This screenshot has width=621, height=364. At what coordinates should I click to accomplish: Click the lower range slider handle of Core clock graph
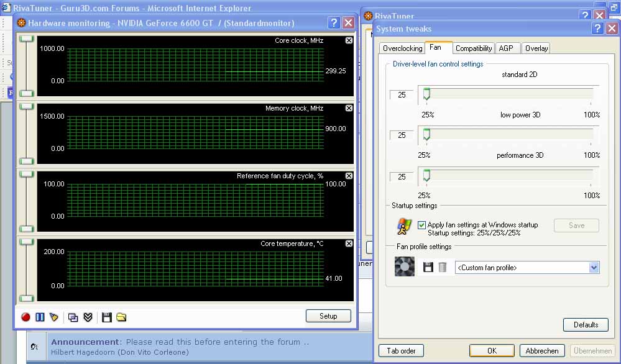[x=27, y=93]
